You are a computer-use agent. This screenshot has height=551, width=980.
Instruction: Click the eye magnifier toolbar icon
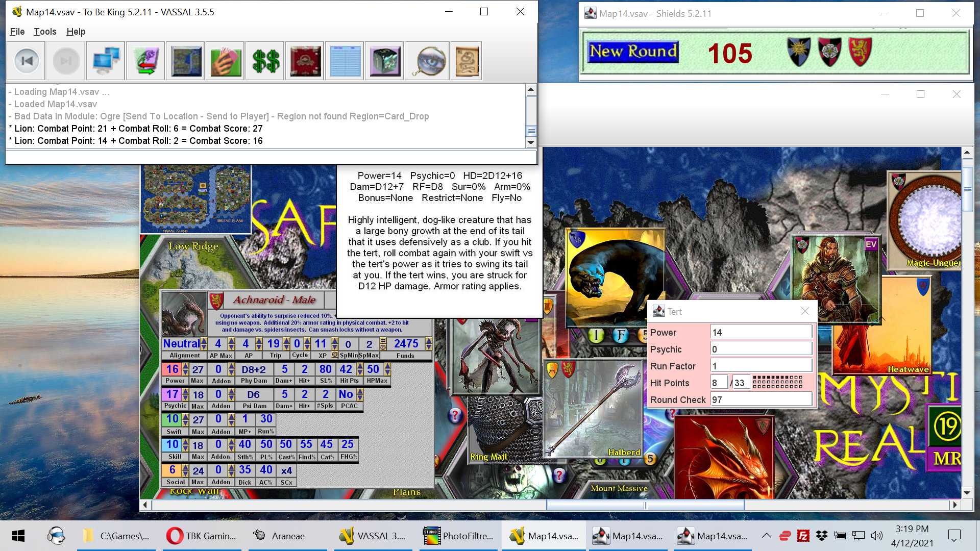[x=428, y=61]
